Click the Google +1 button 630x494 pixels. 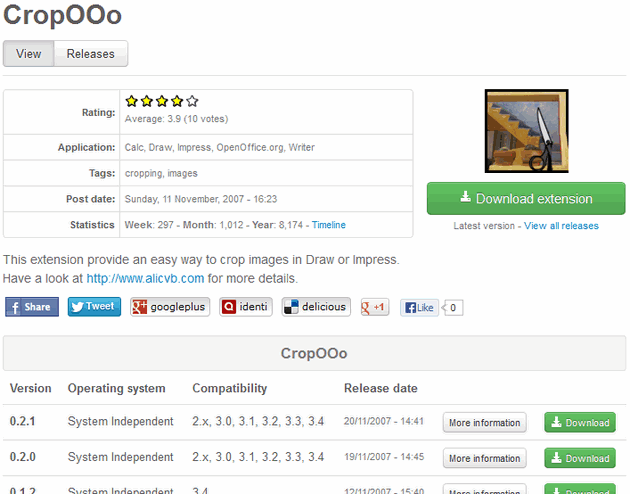(x=374, y=307)
